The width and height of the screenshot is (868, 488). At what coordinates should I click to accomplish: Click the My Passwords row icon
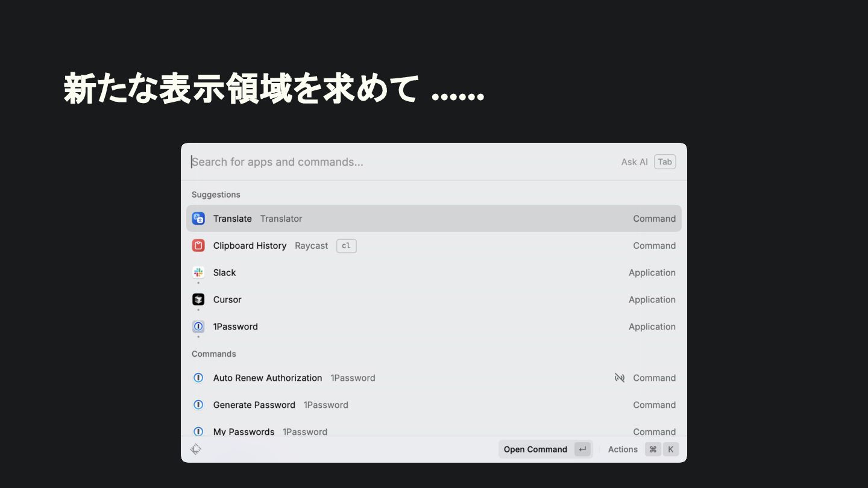coord(198,431)
